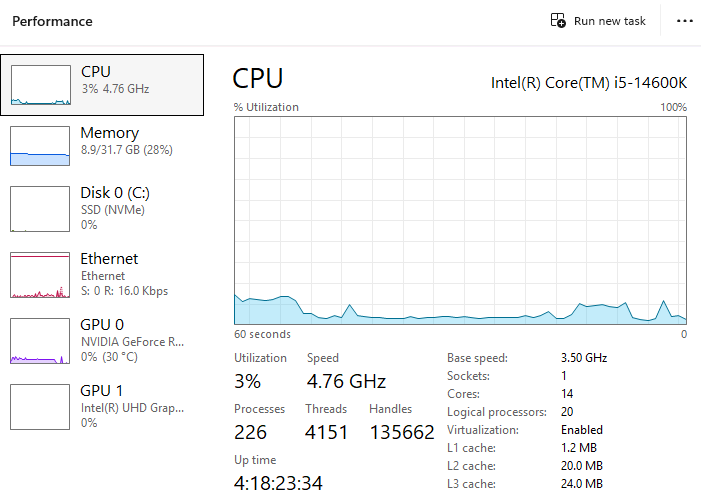
Task: Click the GPU 1 mini graph
Action: click(x=40, y=406)
